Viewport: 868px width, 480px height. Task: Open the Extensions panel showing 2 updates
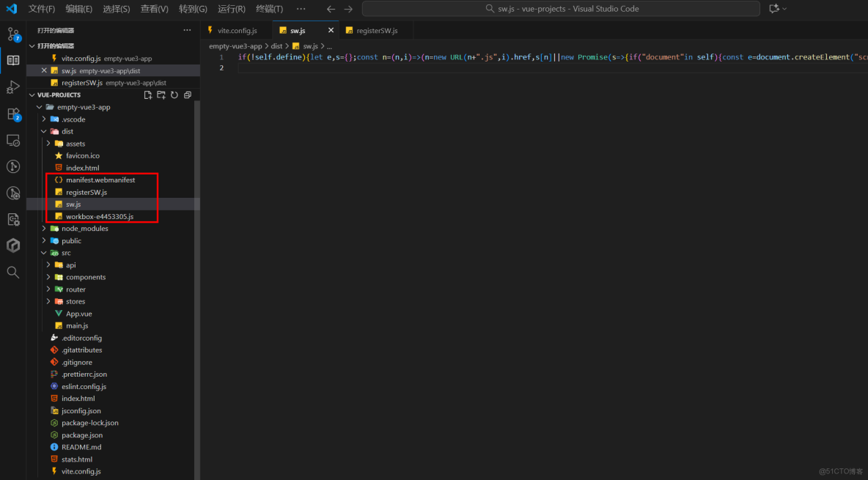[12, 114]
